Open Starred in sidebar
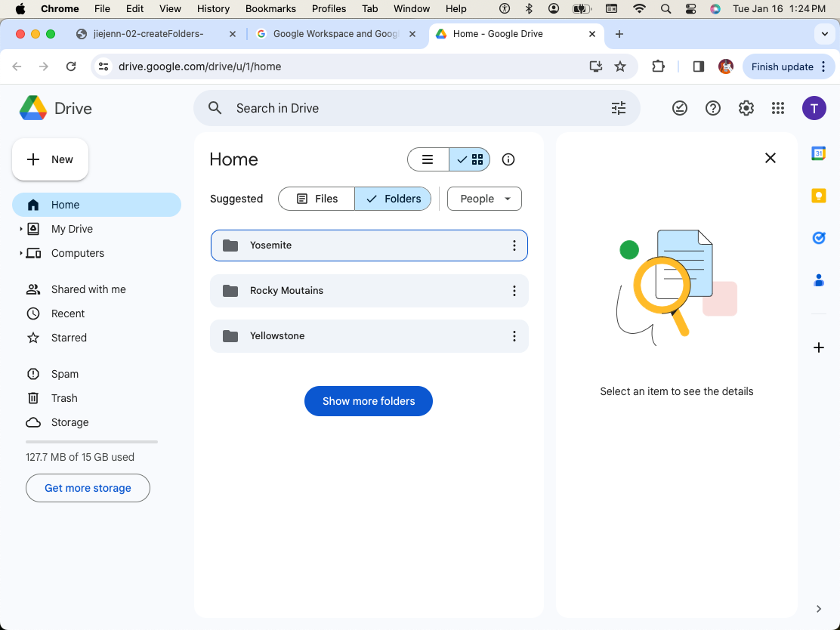This screenshot has width=840, height=630. click(97, 338)
